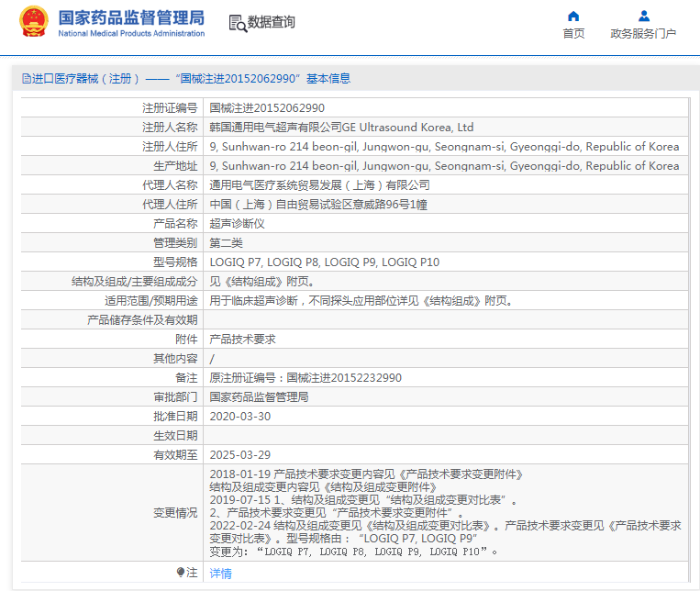Click the 注册人住所 label
Viewport: 700px width, 591px height.
point(170,147)
